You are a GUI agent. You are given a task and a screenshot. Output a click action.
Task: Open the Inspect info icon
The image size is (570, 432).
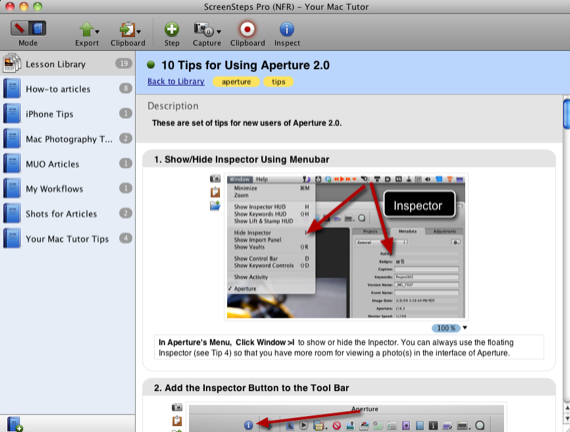[x=287, y=29]
